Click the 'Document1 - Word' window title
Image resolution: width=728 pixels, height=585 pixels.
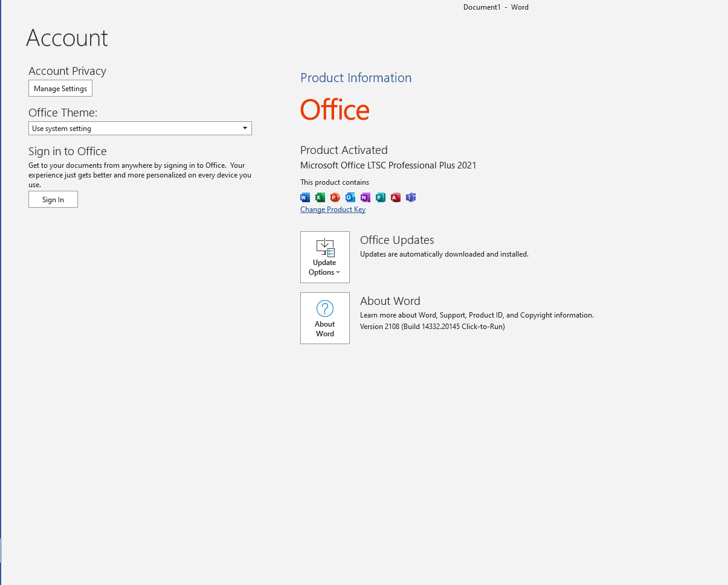496,7
